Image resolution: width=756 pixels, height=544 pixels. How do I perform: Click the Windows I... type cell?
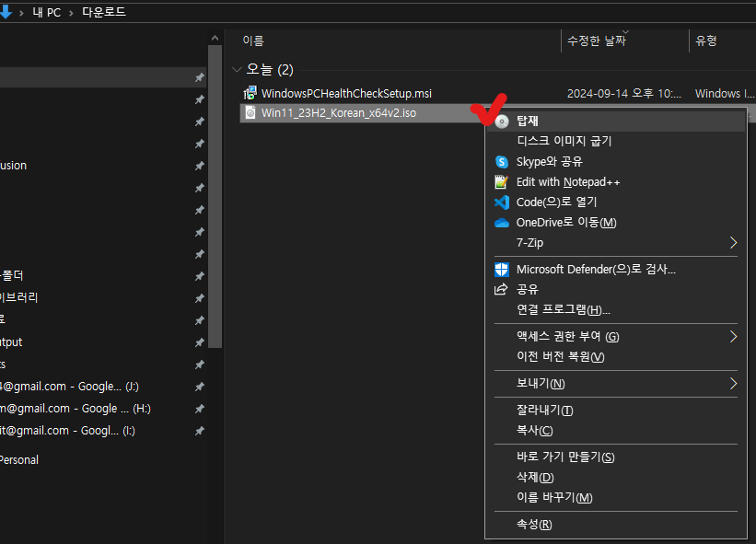click(x=724, y=94)
